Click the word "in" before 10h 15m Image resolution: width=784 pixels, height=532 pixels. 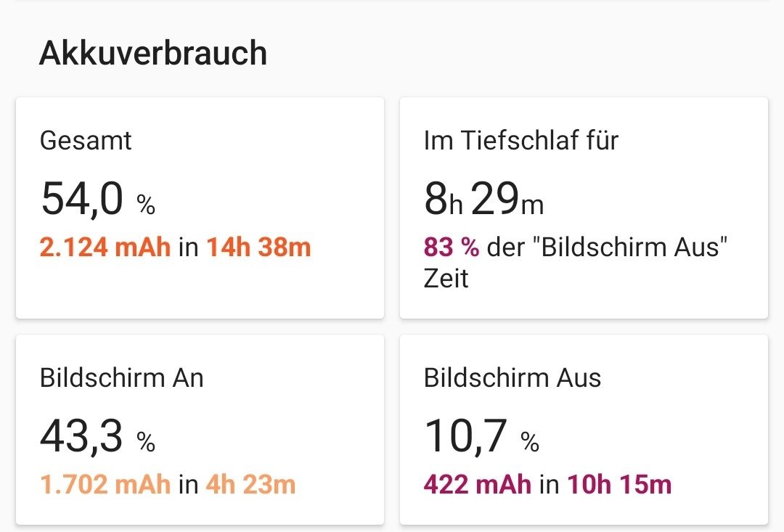pos(549,484)
